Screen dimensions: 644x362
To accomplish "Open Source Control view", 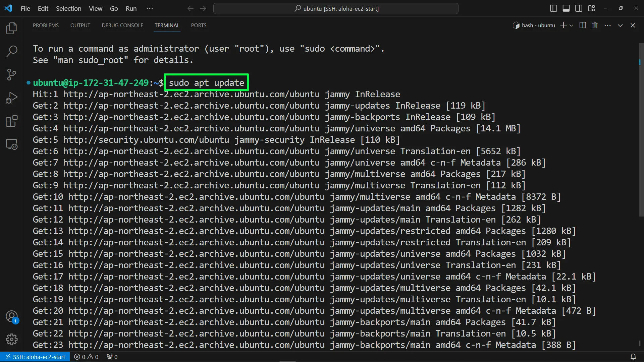I will [11, 74].
